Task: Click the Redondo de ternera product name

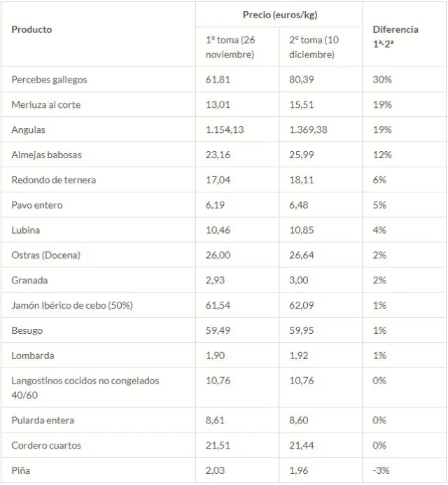Action: [x=54, y=180]
